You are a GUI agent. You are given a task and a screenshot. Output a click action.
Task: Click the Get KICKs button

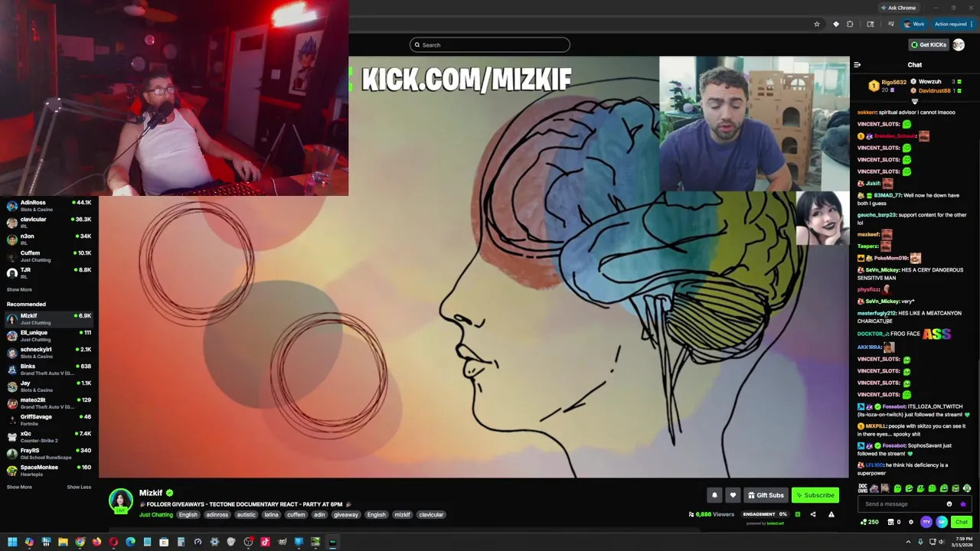[x=929, y=45]
